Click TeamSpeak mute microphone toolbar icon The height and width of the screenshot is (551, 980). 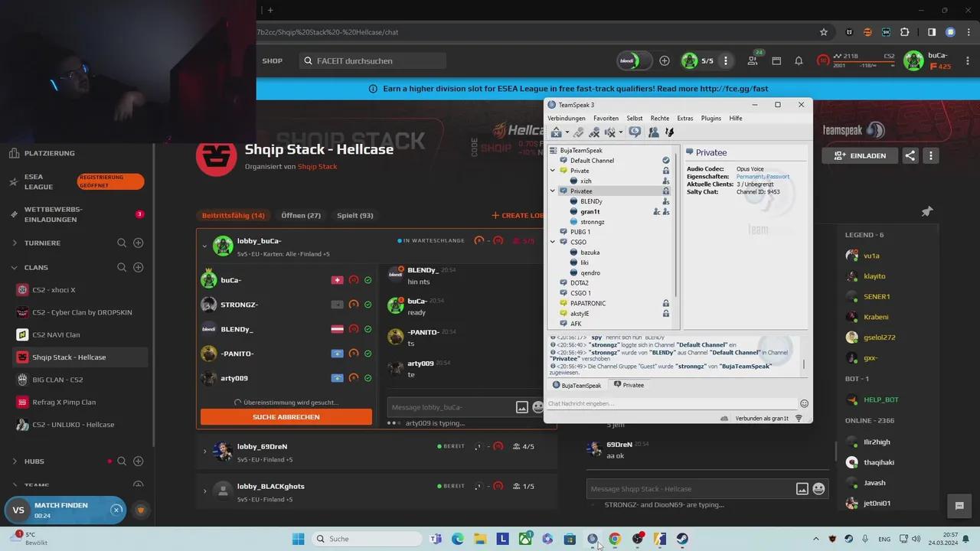click(594, 132)
